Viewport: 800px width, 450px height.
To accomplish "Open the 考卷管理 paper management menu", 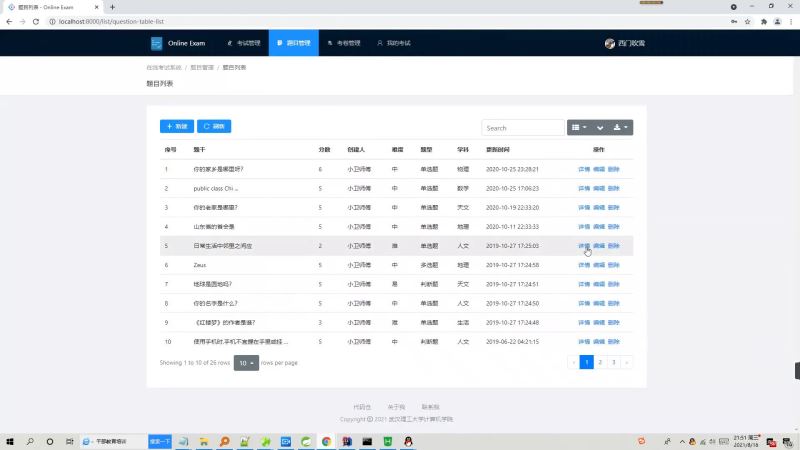I will pos(344,43).
